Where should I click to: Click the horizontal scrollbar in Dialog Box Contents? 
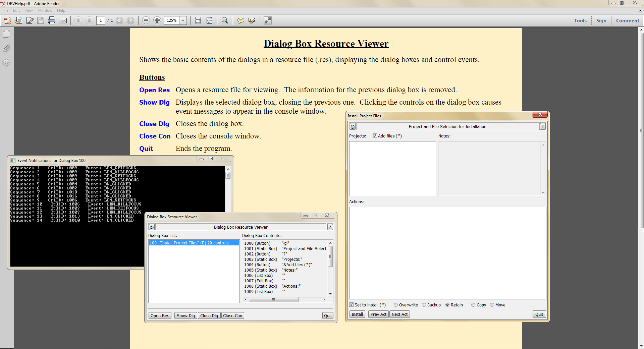click(273, 299)
